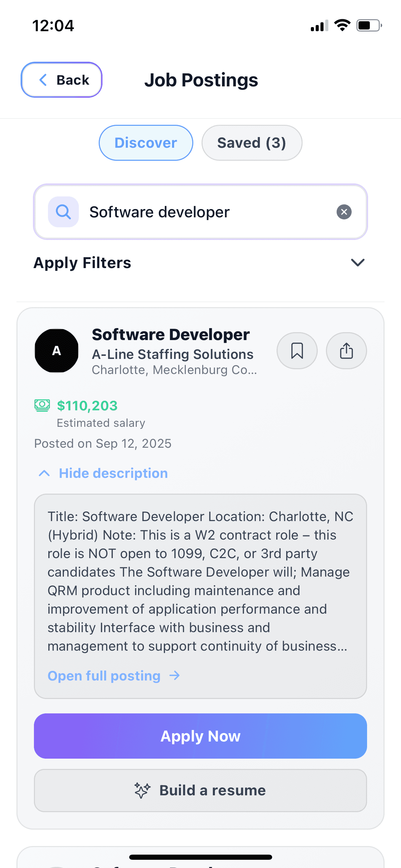Expand the Apply Filters chevron

(x=357, y=263)
